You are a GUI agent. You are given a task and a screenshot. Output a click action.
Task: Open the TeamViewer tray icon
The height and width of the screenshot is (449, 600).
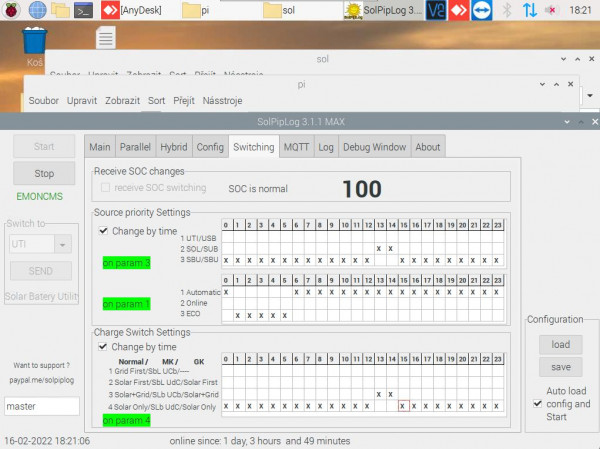click(481, 10)
